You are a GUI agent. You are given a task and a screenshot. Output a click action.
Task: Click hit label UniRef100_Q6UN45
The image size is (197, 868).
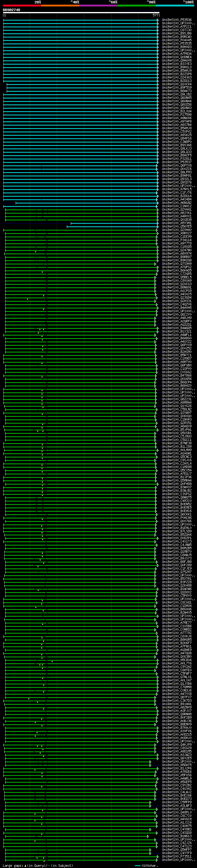(x=177, y=98)
